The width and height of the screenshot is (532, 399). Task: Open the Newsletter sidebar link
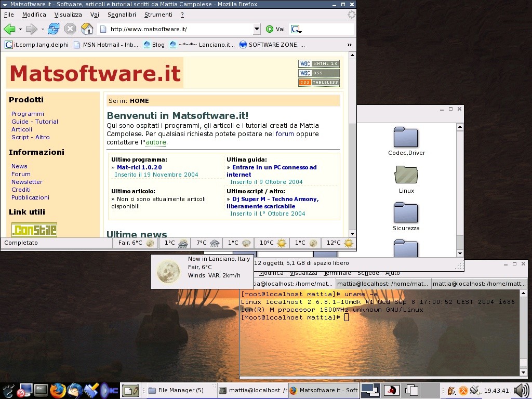pos(27,182)
